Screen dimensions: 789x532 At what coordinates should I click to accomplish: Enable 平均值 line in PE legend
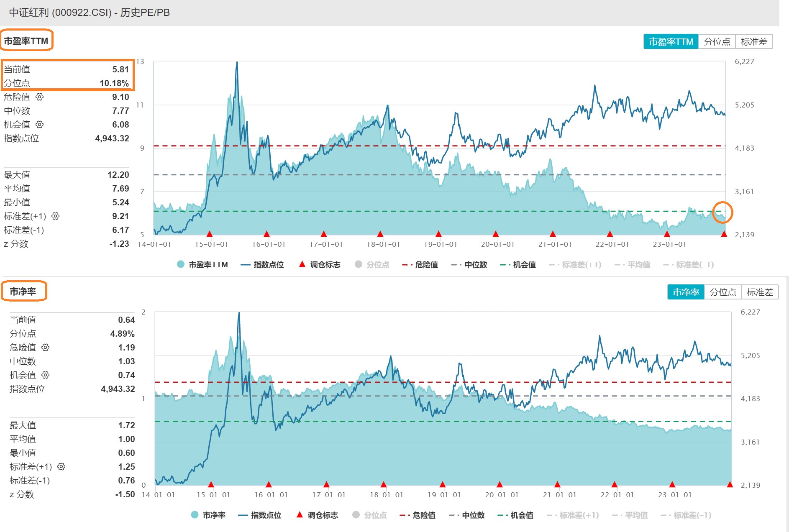pos(632,265)
